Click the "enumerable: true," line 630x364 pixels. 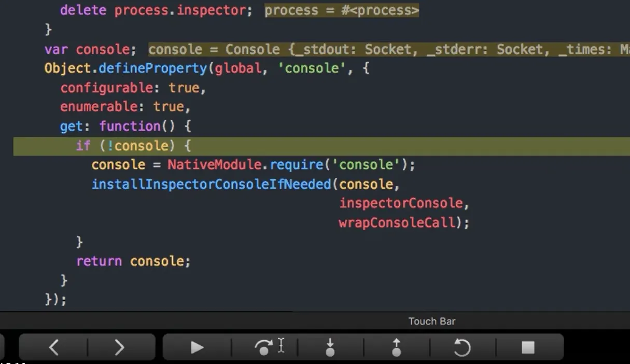click(x=125, y=107)
